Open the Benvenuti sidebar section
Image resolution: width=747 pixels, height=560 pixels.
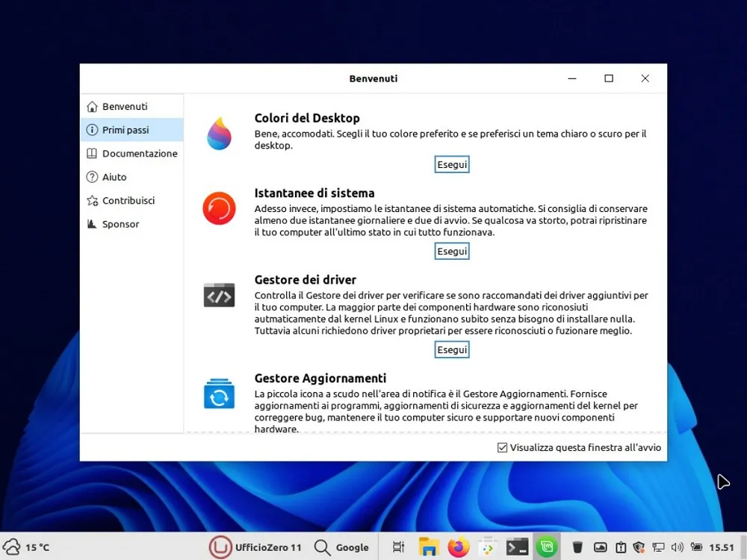pyautogui.click(x=132, y=106)
